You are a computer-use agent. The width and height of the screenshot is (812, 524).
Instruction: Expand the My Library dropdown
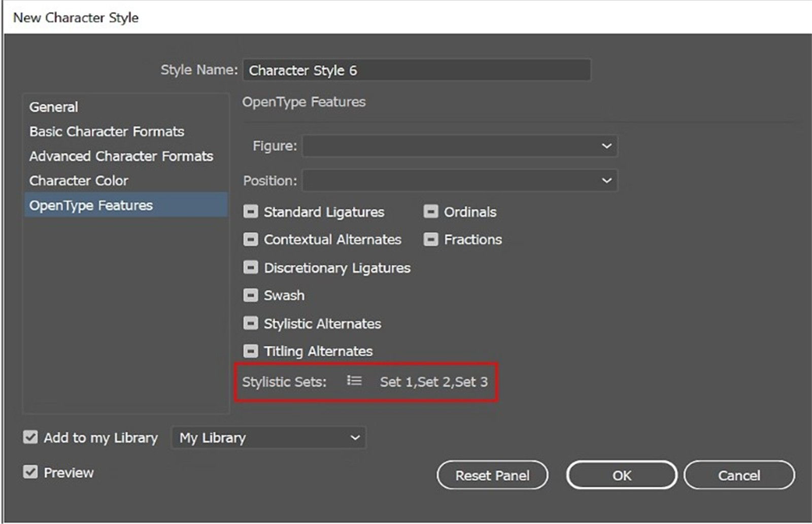tap(268, 437)
